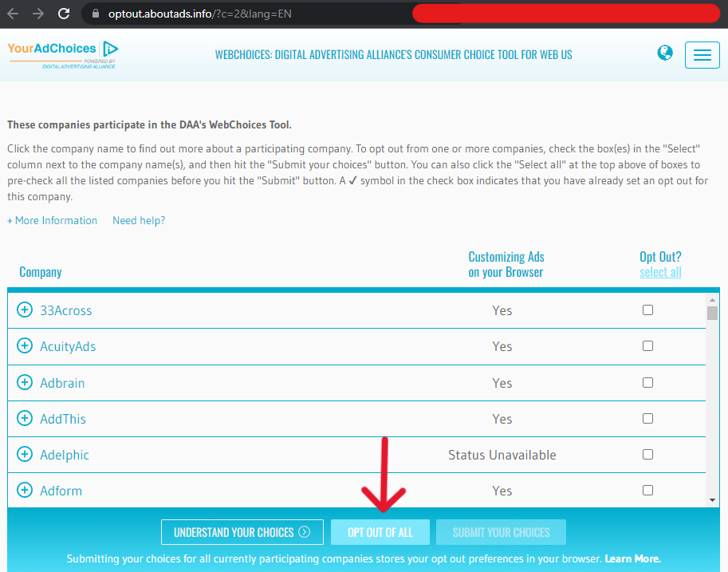Check the opt out box for AddThis

pos(647,418)
